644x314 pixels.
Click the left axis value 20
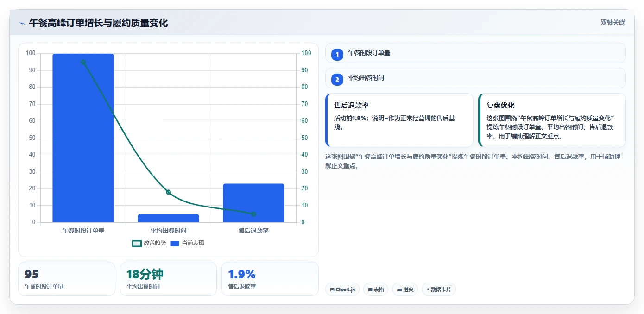[32, 188]
